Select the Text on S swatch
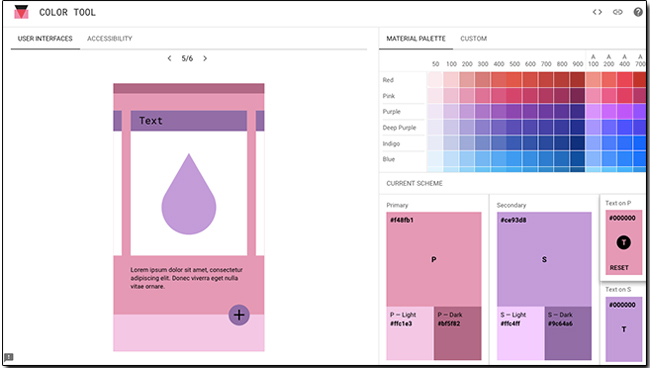The height and width of the screenshot is (368, 650). [x=623, y=329]
